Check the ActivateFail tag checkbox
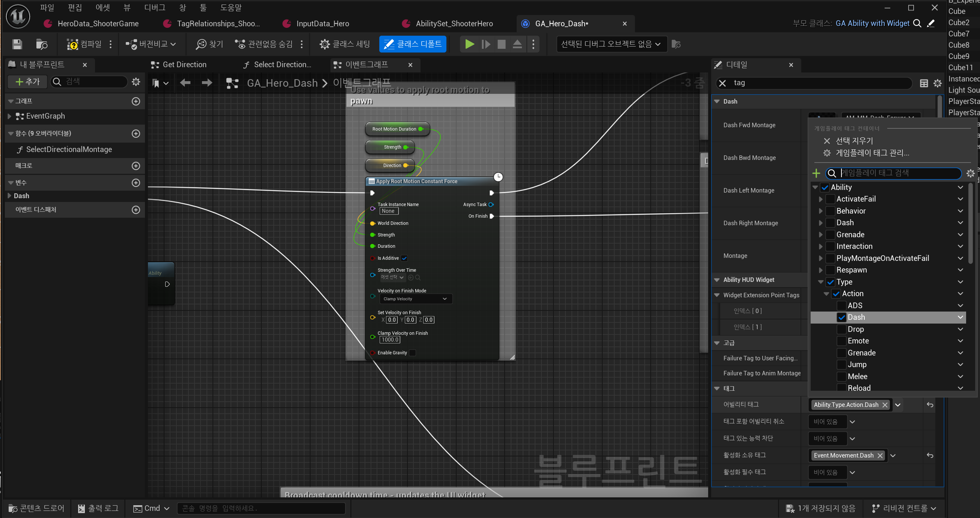The image size is (980, 518). [831, 199]
